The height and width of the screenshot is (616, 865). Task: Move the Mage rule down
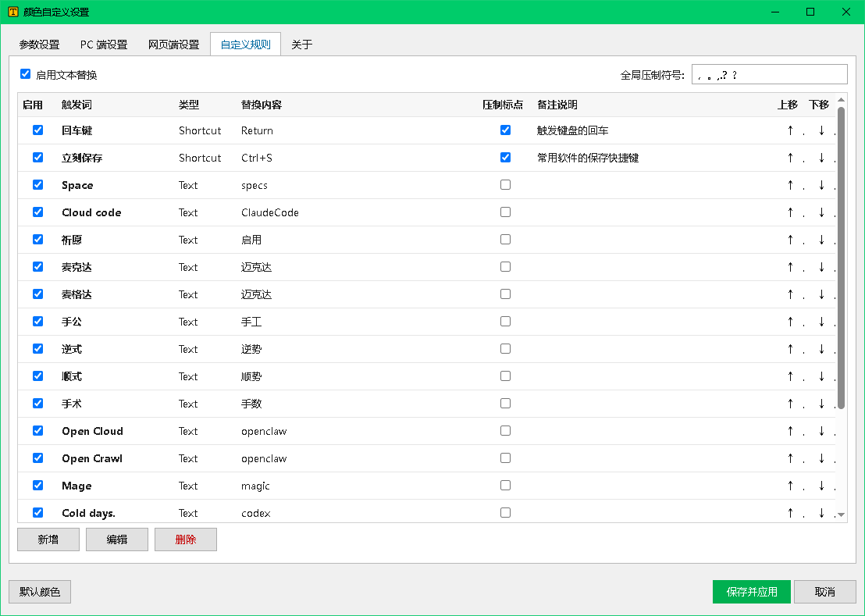(x=821, y=486)
